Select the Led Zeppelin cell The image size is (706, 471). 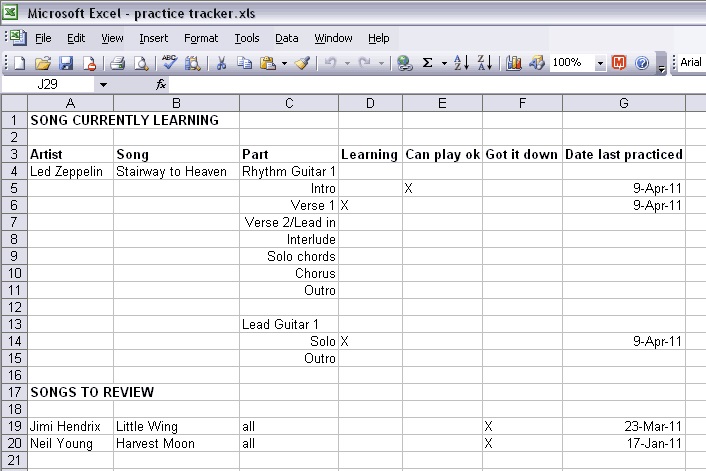(71, 171)
